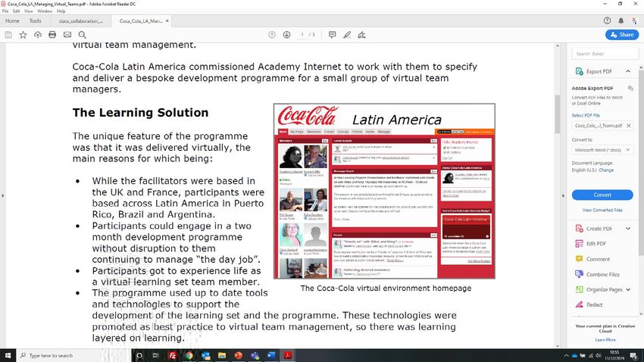
Task: Go to previous page arrow icon
Action: pos(272,35)
